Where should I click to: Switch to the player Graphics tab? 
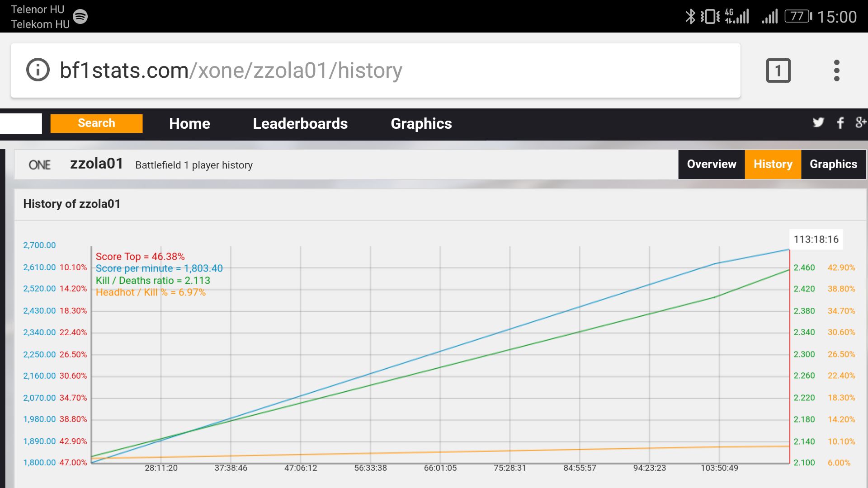coord(833,164)
